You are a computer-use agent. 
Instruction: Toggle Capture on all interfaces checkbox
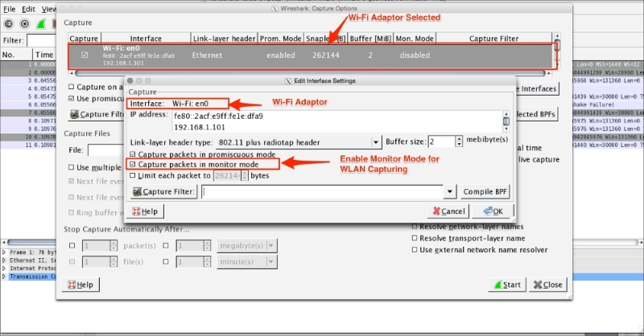[72, 87]
